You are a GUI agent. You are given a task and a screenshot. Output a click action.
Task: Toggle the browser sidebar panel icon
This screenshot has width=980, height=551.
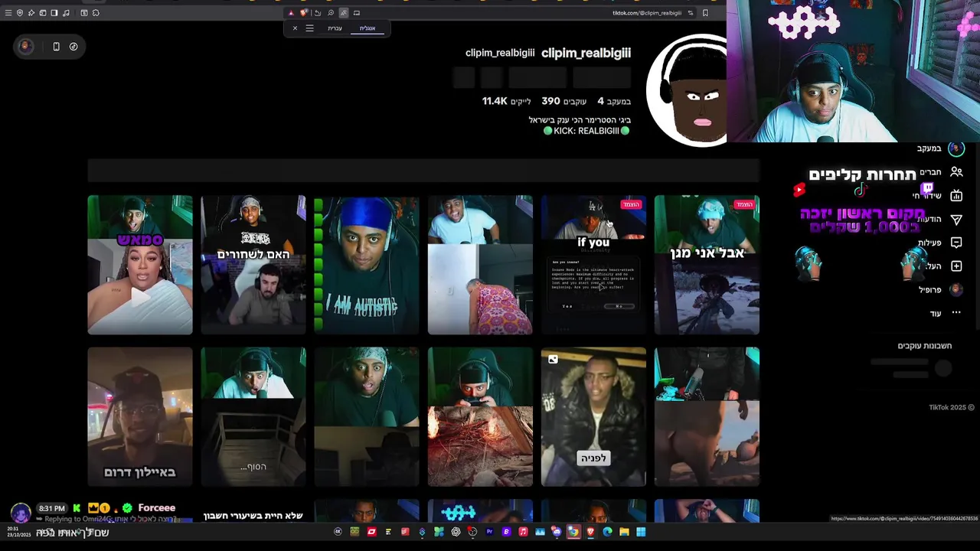click(x=54, y=13)
